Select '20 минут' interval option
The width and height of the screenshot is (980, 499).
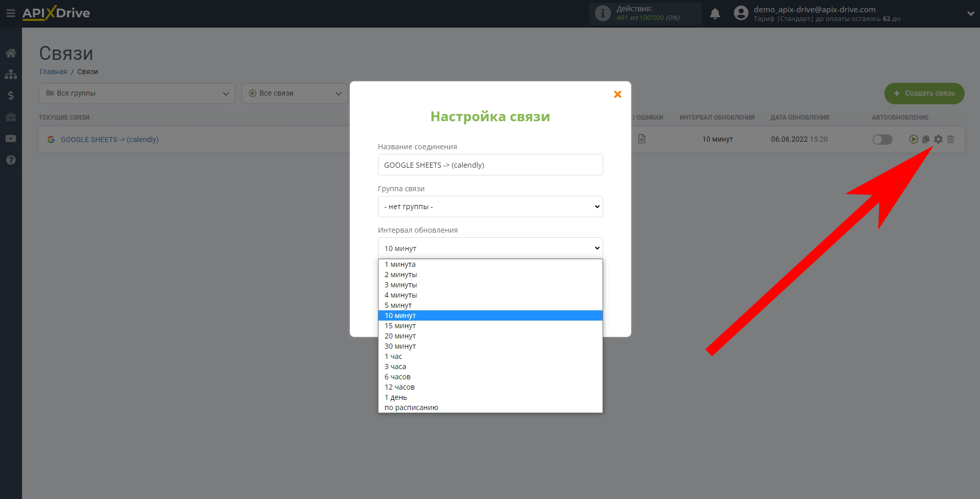click(490, 336)
